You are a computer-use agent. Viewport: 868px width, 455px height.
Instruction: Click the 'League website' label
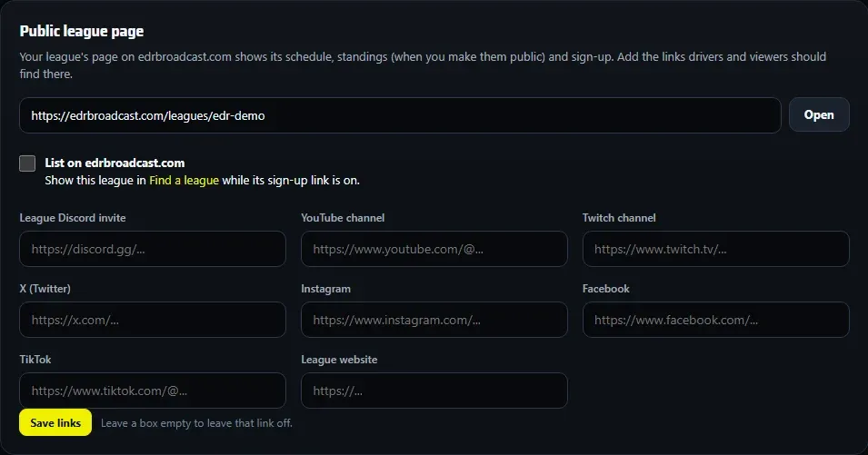(339, 360)
